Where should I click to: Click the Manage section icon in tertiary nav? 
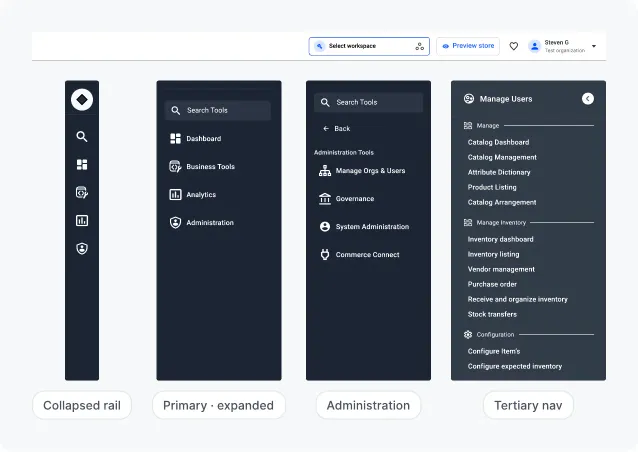click(x=468, y=126)
